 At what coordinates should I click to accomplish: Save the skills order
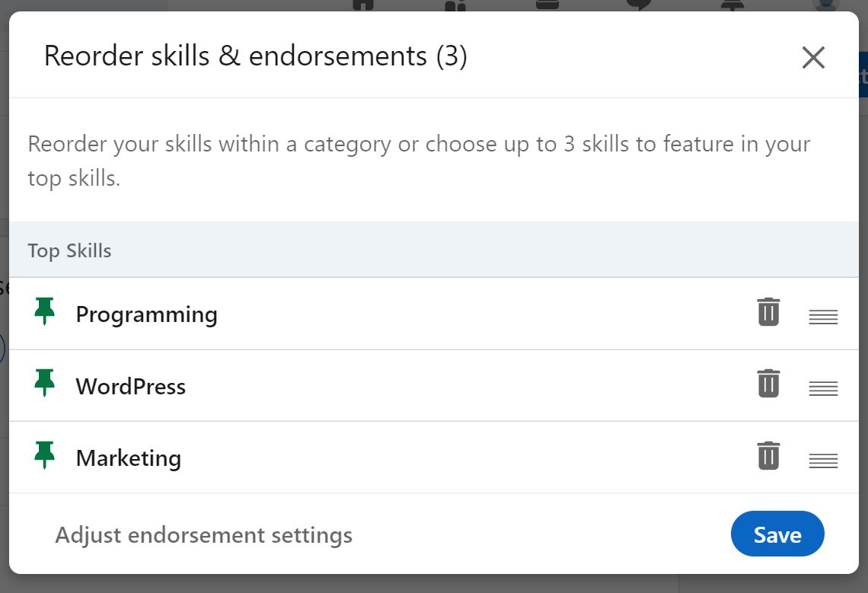777,534
